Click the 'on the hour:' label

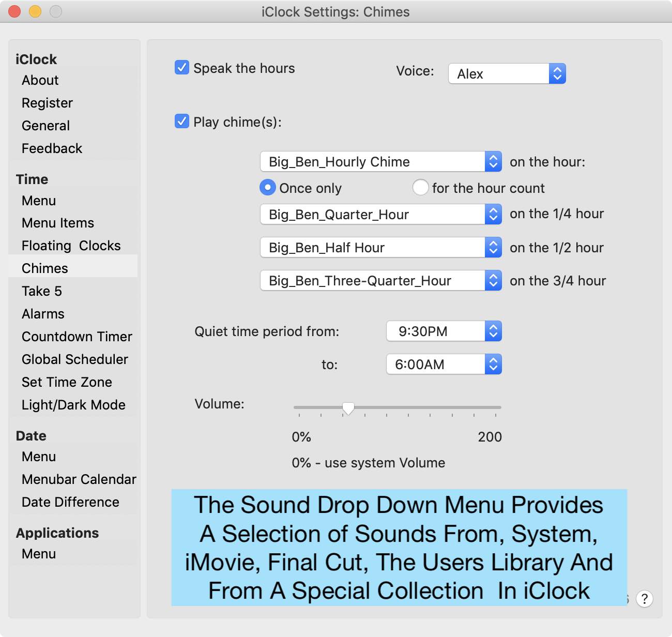coord(547,162)
